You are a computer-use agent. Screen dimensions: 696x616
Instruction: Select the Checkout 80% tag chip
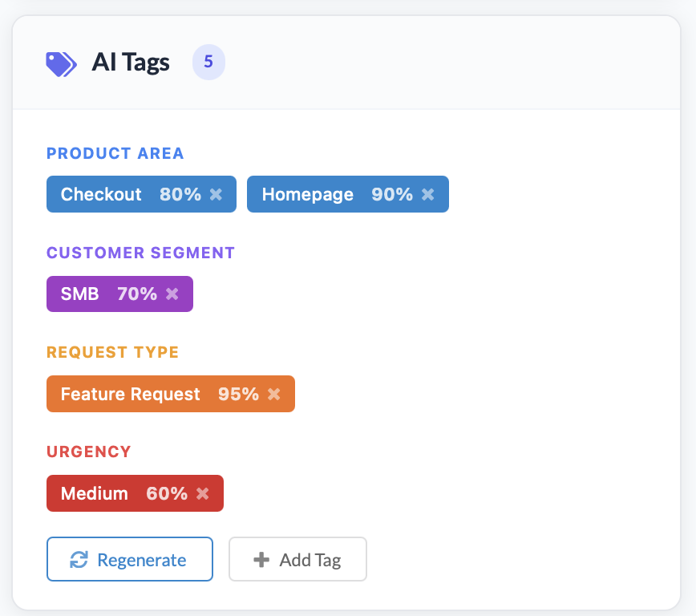pos(142,194)
